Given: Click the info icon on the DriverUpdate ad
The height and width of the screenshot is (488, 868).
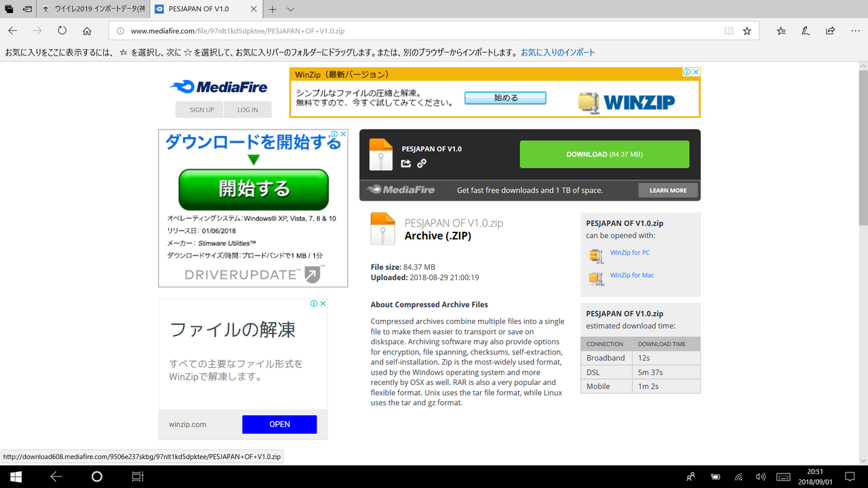Looking at the screenshot, I should point(334,134).
